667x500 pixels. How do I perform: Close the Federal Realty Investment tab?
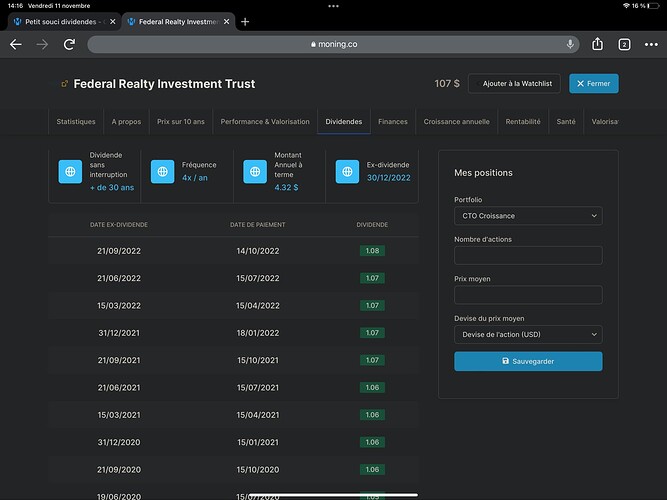tap(227, 22)
